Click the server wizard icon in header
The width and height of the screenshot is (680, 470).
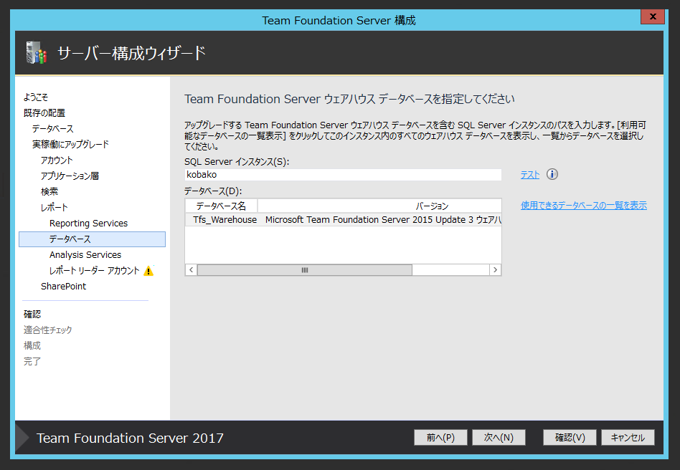(x=36, y=53)
